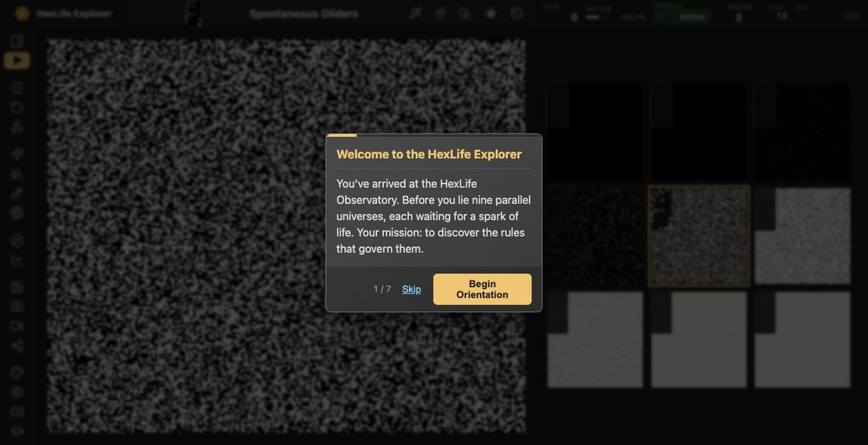Click the Begin Orientation button

[x=482, y=289]
